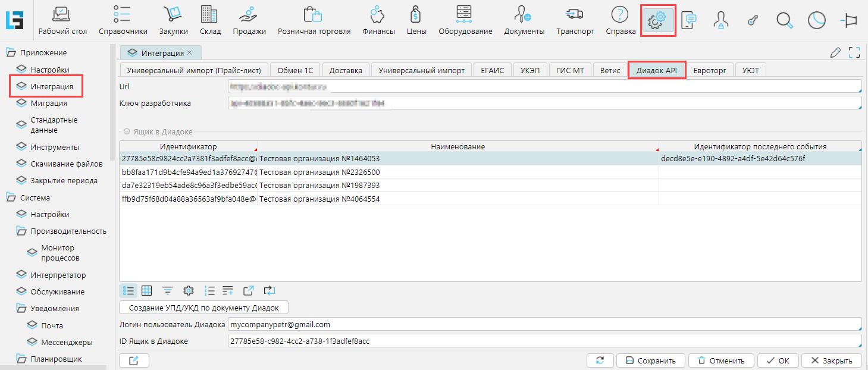Collapse the Ящик в Диадоке section
This screenshot has width=868, height=370.
(x=127, y=131)
